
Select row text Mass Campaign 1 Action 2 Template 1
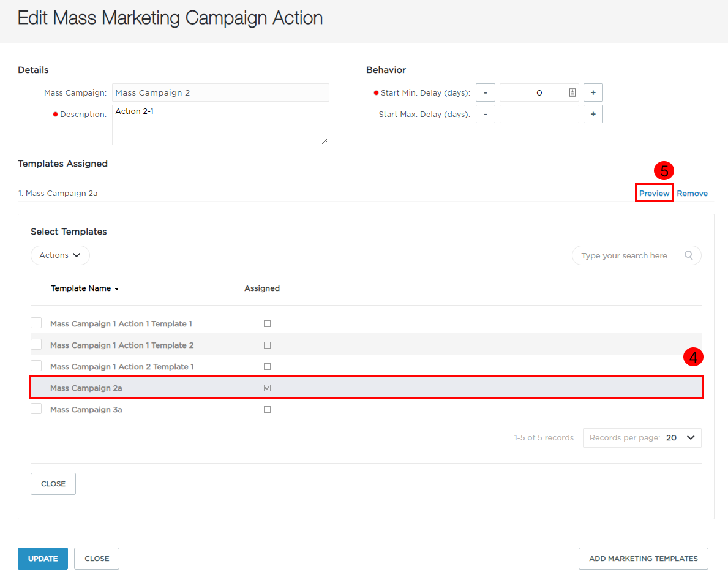[122, 366]
